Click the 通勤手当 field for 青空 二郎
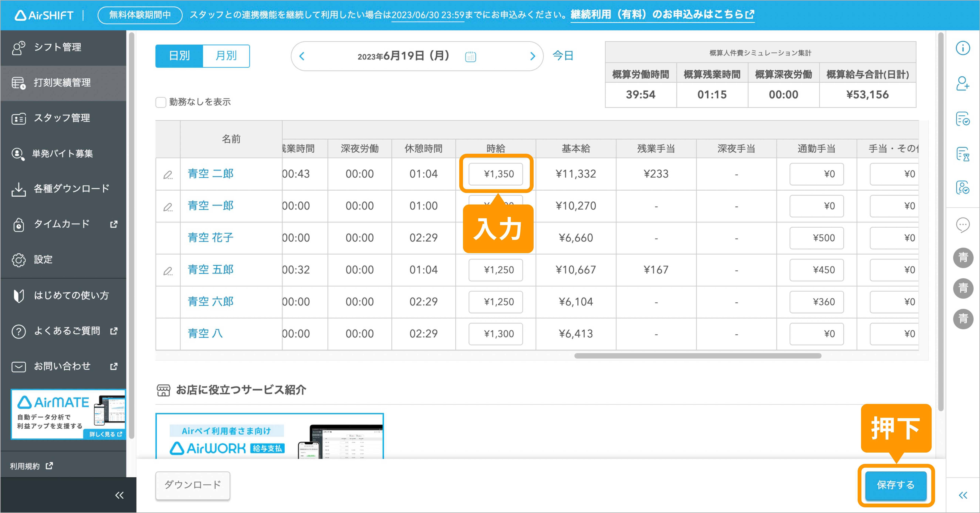This screenshot has width=980, height=513. click(x=816, y=174)
